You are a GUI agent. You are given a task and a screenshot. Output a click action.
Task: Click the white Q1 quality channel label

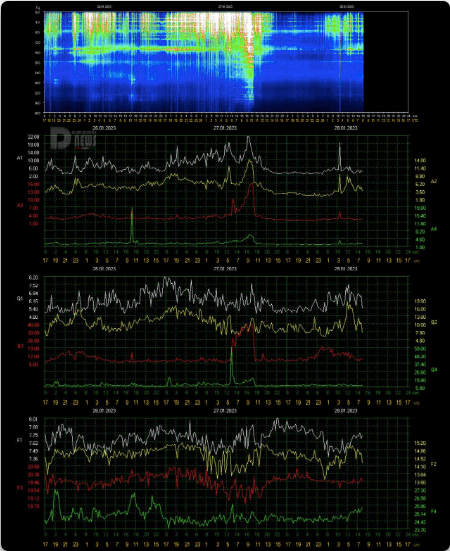pyautogui.click(x=20, y=298)
